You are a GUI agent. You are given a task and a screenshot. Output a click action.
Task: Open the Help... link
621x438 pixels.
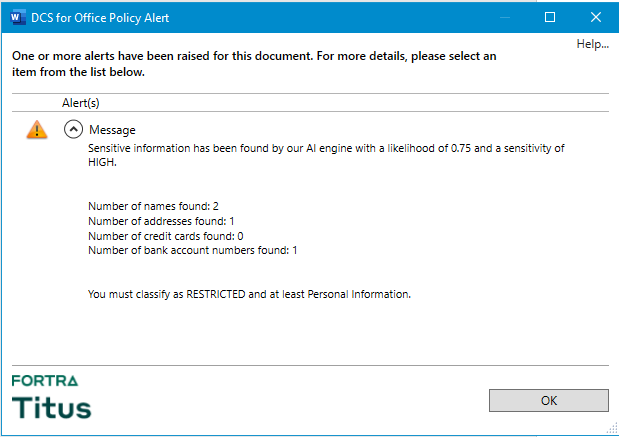pyautogui.click(x=592, y=44)
